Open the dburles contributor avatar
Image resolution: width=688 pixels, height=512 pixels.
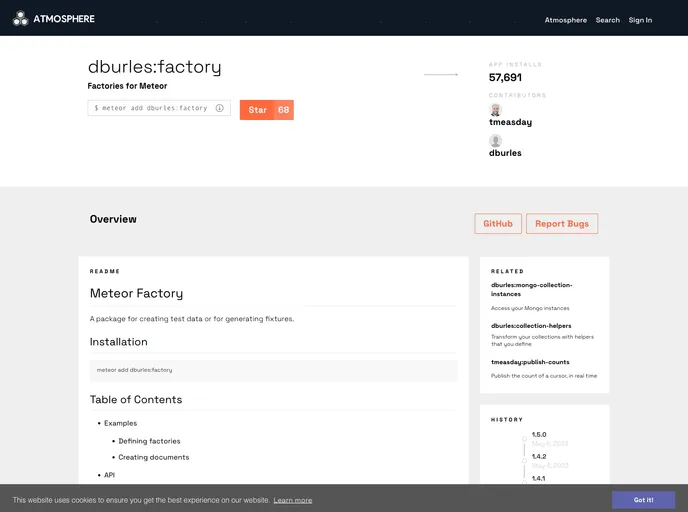click(495, 140)
